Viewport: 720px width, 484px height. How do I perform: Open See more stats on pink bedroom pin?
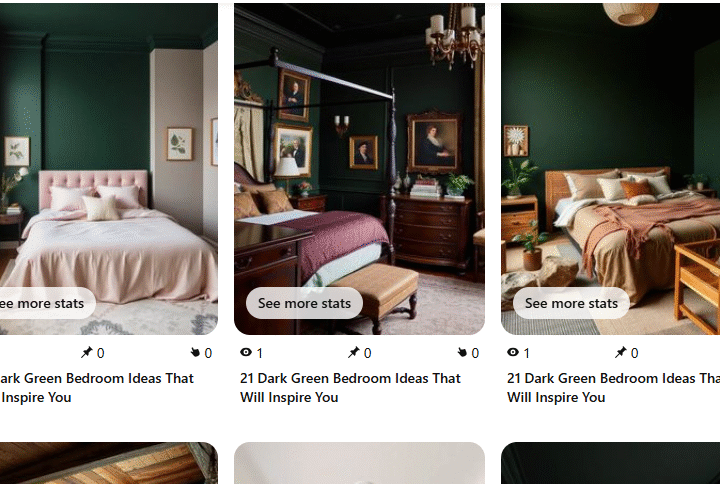(42, 303)
